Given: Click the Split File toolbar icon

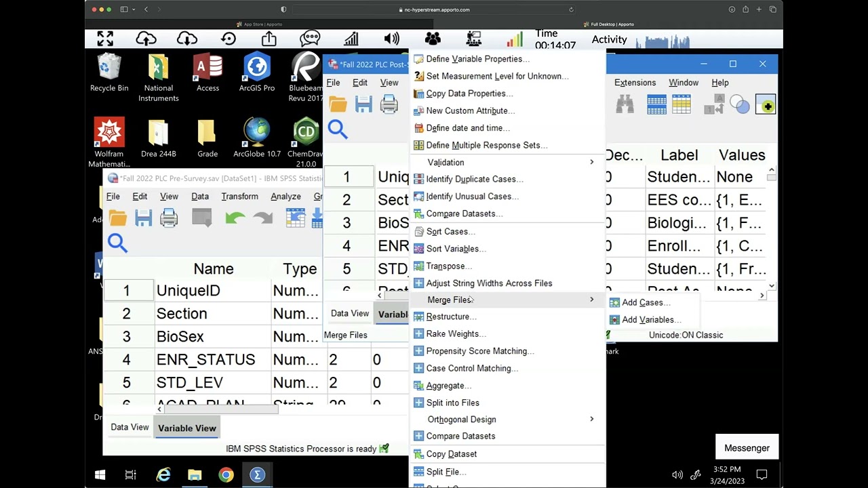Looking at the screenshot, I should coord(656,104).
